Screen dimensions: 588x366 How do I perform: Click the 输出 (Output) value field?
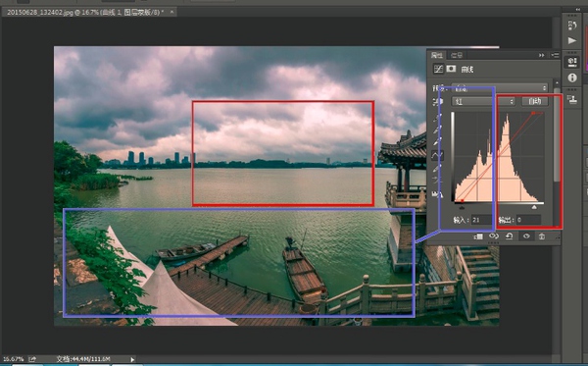pos(528,220)
